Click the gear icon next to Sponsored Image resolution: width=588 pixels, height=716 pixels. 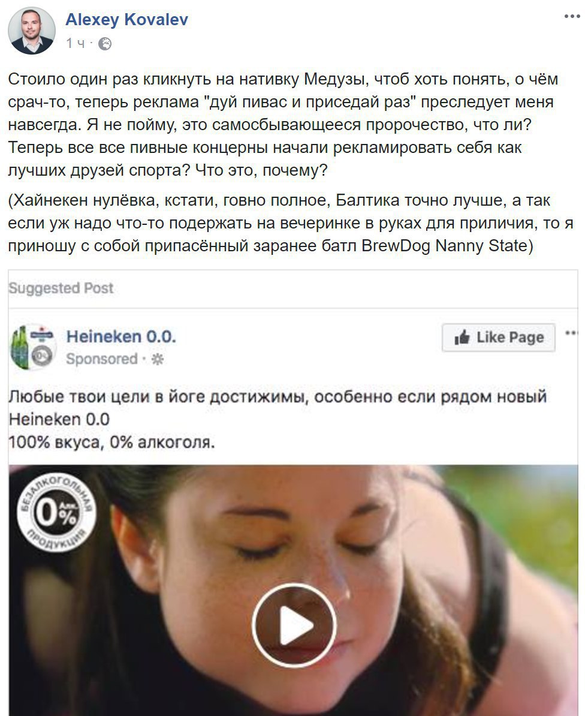coord(158,359)
